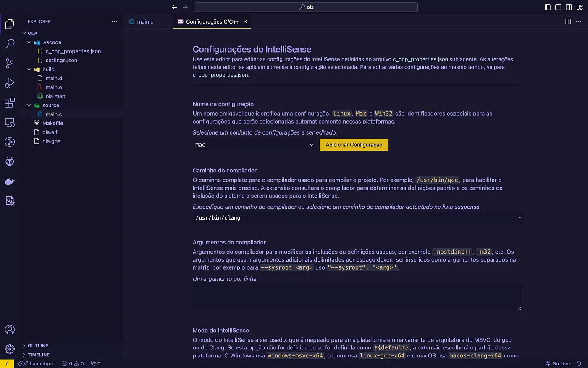Screen dimensions: 588x368
Task: Select ola.gba file
Action: click(51, 141)
